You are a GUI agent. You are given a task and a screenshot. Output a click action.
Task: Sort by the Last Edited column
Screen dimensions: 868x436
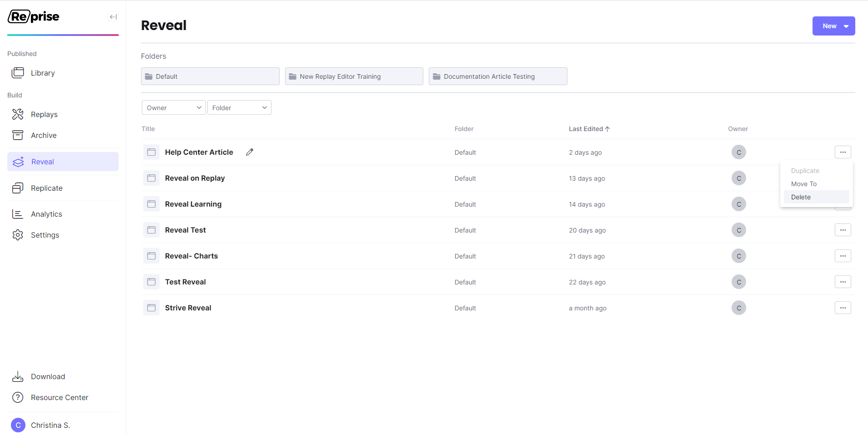589,129
